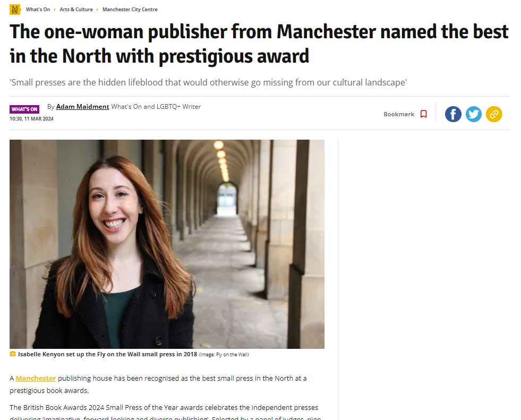Open the Manchester City Centre breadcrumb
Screen dimensions: 521x420
[x=130, y=10]
